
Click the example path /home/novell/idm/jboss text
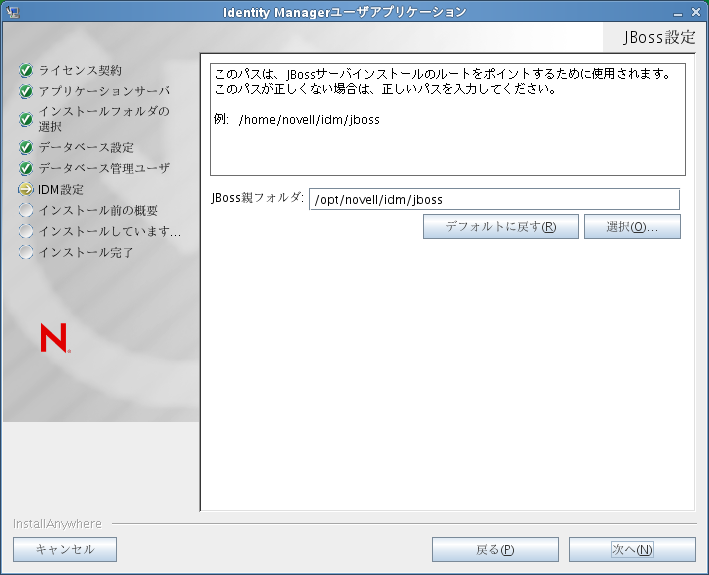pyautogui.click(x=309, y=120)
